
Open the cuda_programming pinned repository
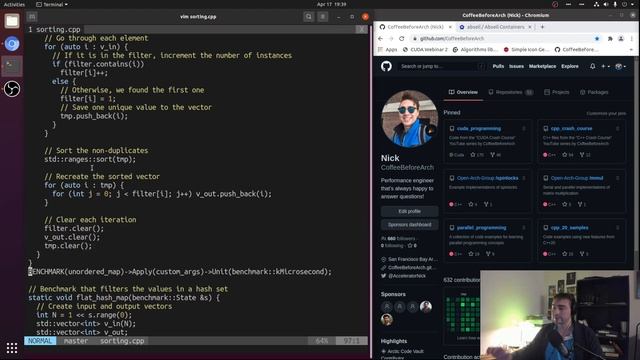tap(479, 129)
